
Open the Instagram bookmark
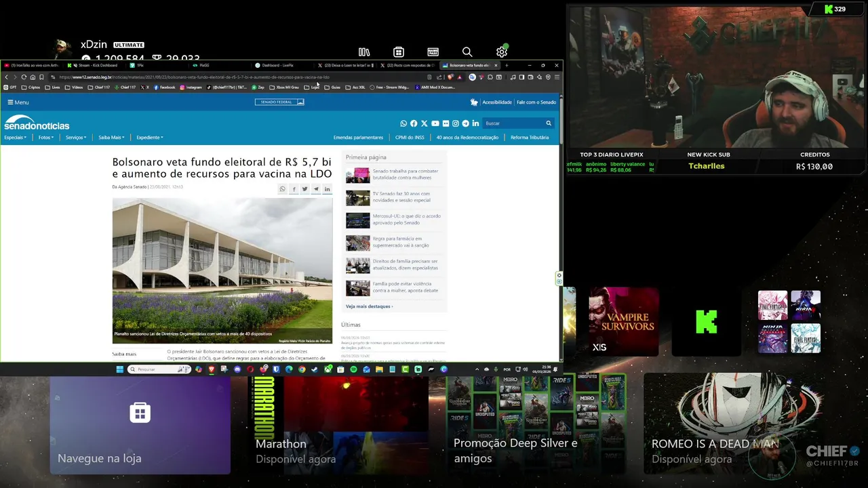(191, 87)
